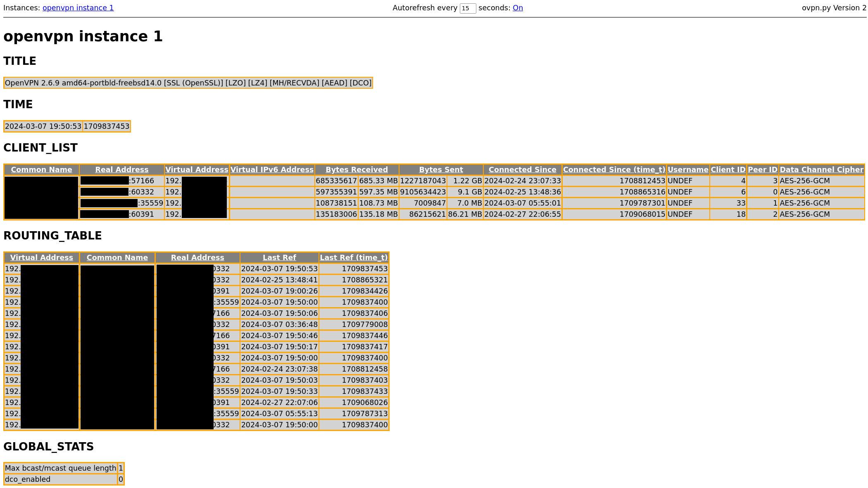Image resolution: width=868 pixels, height=488 pixels.
Task: Sort clients by Bytes Received column
Action: pyautogui.click(x=357, y=170)
